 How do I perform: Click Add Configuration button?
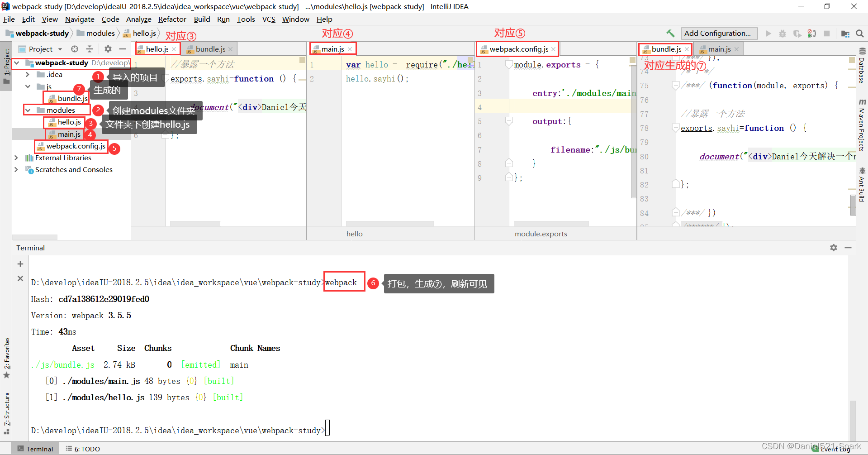click(x=719, y=33)
